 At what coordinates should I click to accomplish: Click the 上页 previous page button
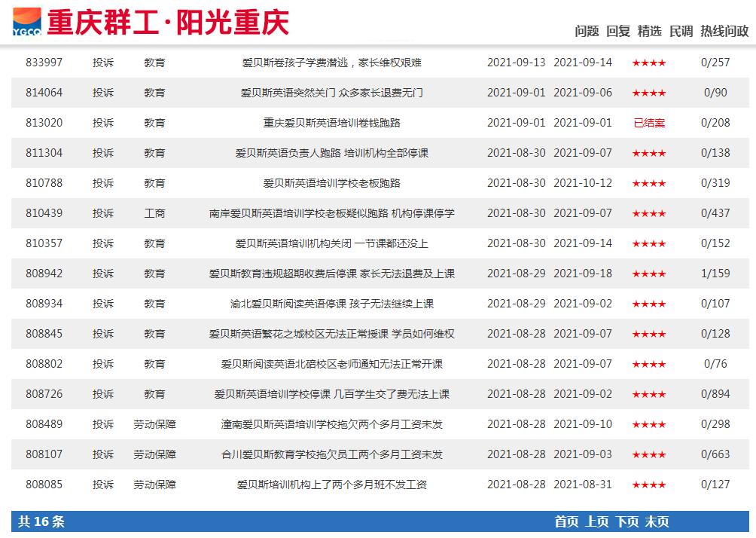click(x=596, y=522)
